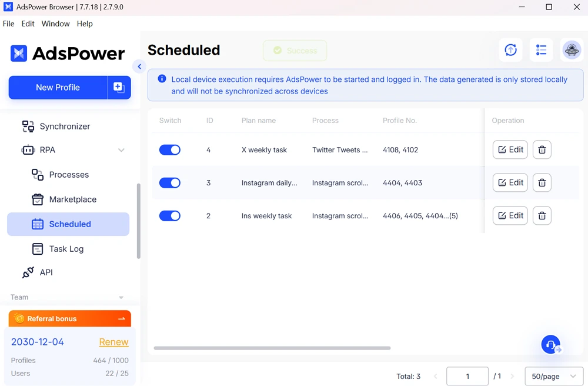Collapse the RPA section chevron
Image resolution: width=588 pixels, height=386 pixels.
pos(121,150)
